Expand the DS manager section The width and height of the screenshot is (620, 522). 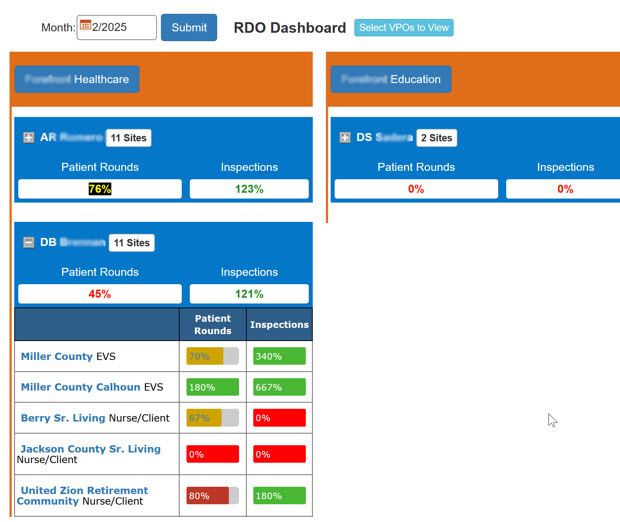(x=345, y=138)
